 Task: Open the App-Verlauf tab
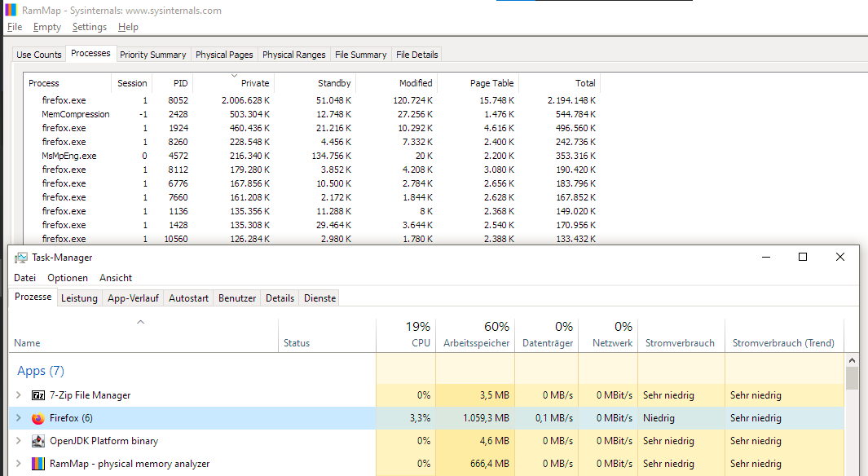tap(133, 298)
